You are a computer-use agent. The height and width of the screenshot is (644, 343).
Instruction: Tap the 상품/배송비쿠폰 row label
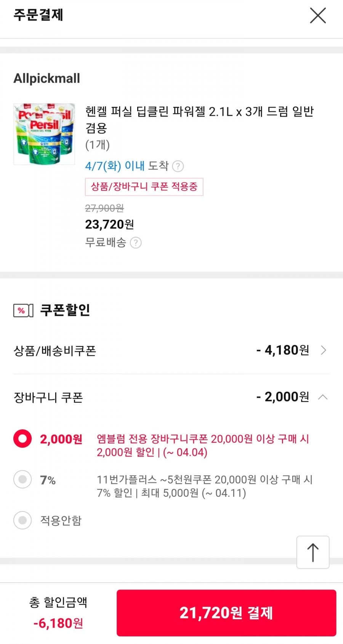[55, 351]
